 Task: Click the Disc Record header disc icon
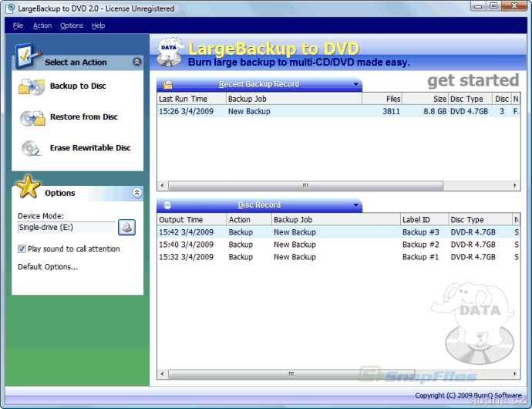[167, 205]
